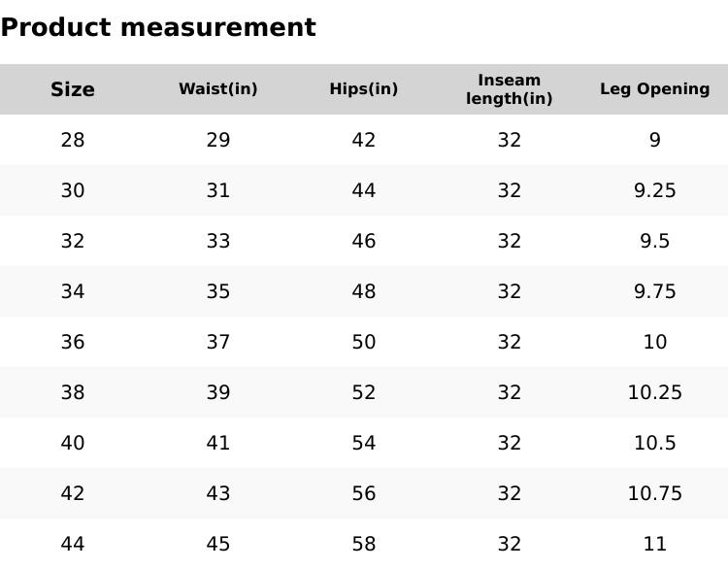Click the Leg Opening column header
The image size is (728, 569).
coord(655,89)
